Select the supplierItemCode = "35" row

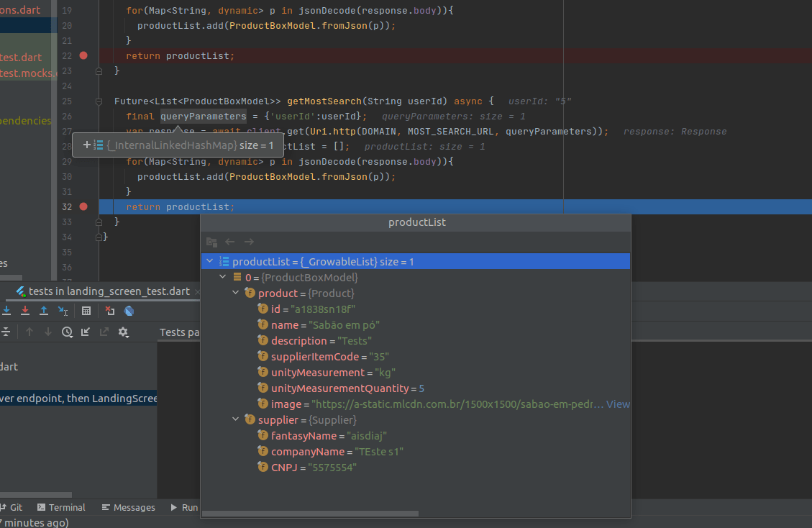[x=416, y=357]
